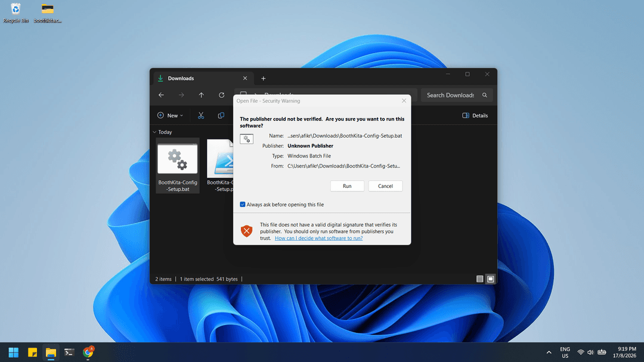Close the Downloads tab
The image size is (644, 362).
(245, 79)
